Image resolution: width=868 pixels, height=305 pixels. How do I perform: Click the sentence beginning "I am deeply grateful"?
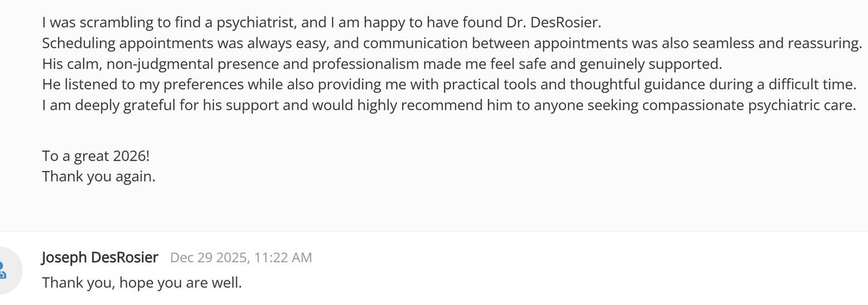[448, 106]
